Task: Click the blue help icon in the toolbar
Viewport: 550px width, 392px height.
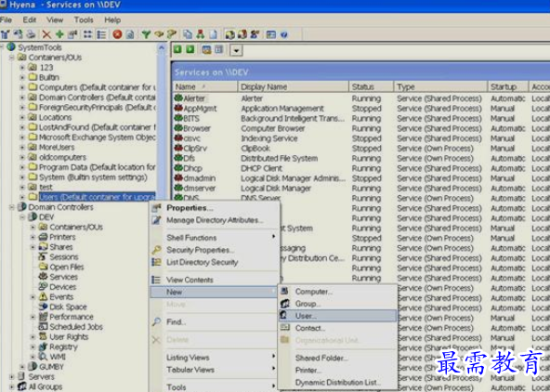Action: [x=284, y=34]
